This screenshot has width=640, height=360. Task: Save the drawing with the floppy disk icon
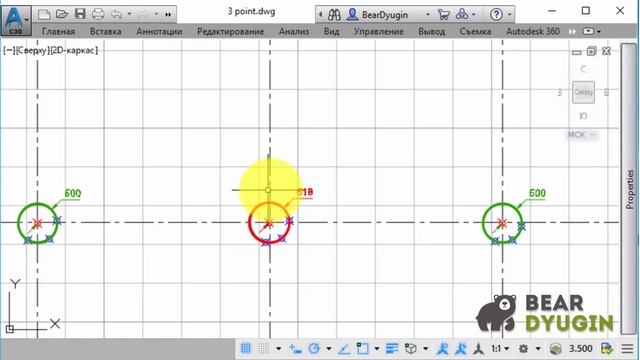point(80,14)
